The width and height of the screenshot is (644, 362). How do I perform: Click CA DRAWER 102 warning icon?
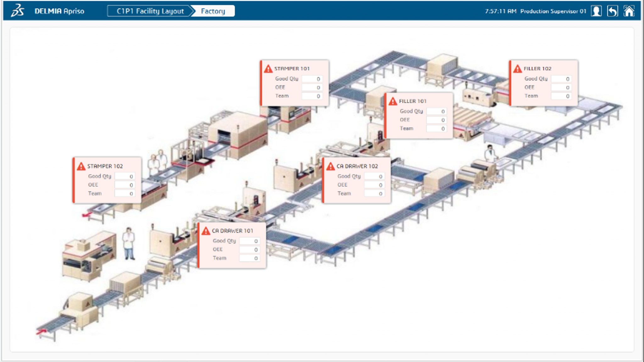click(x=330, y=166)
